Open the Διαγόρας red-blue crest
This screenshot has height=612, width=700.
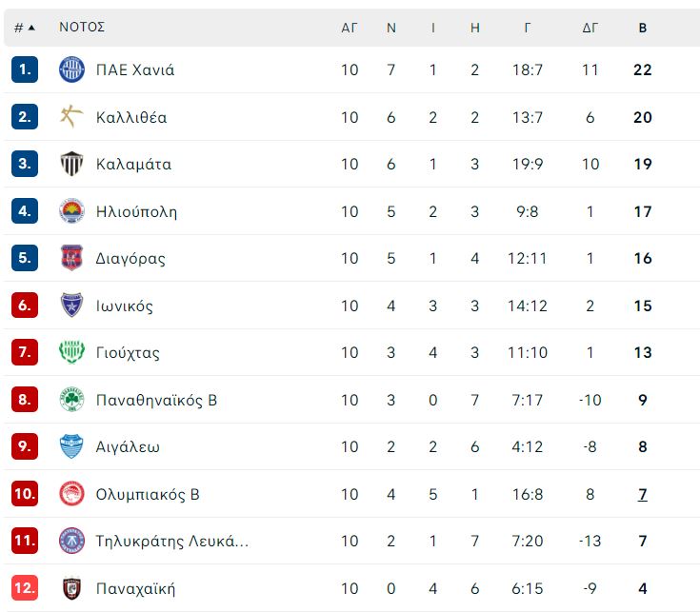click(x=71, y=258)
